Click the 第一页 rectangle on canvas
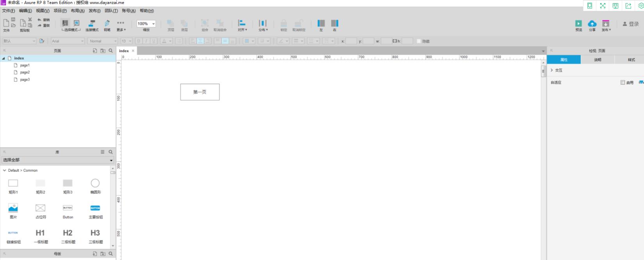Viewport: 644px width, 260px height. 200,92
